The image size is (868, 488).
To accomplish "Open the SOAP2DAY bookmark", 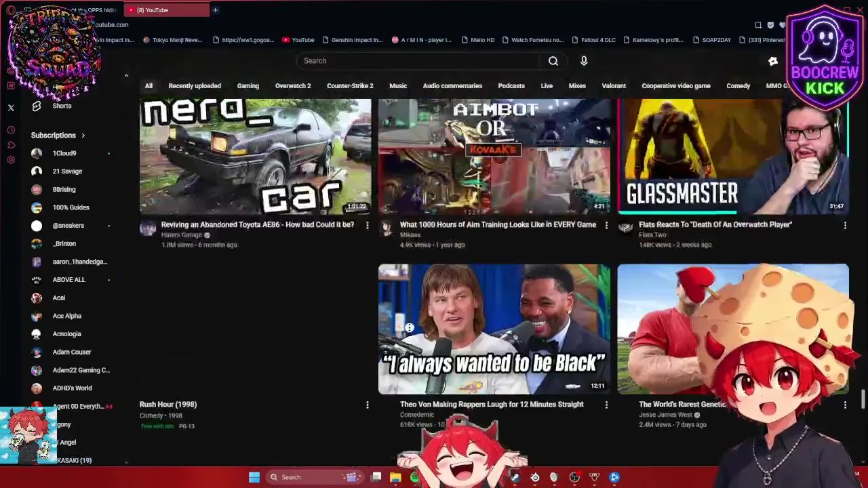I will tap(712, 40).
